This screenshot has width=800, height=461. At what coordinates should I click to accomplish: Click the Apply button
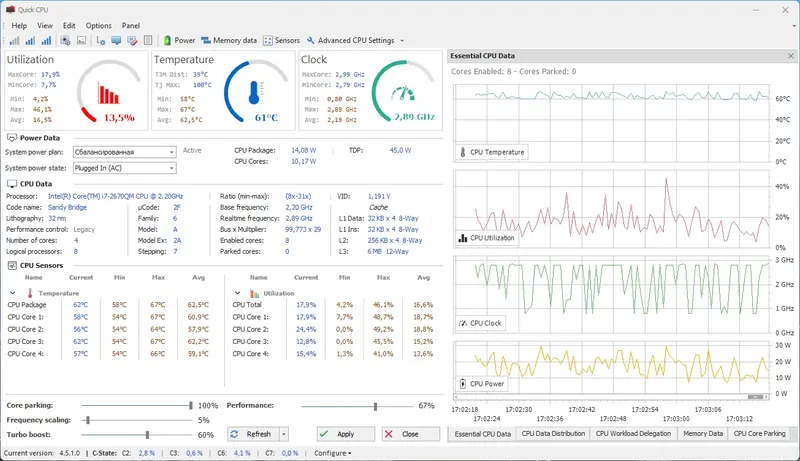345,434
